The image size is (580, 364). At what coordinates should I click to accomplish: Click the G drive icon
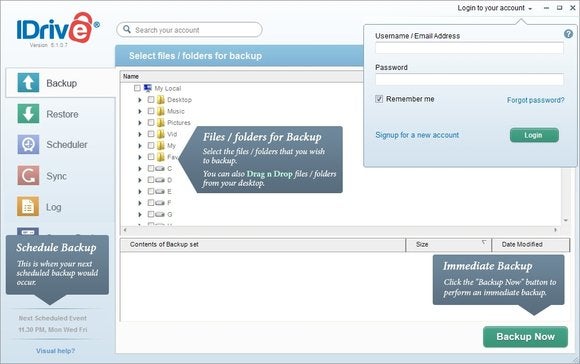tap(160, 214)
